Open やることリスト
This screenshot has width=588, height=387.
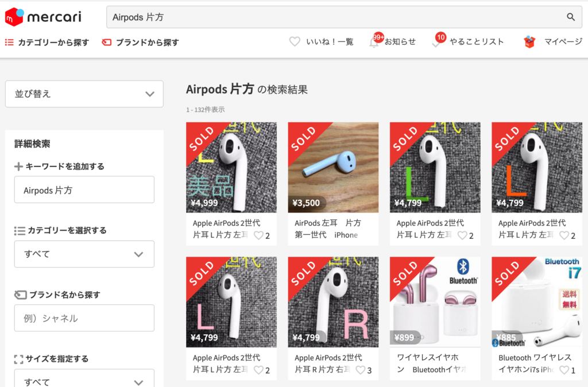point(476,41)
